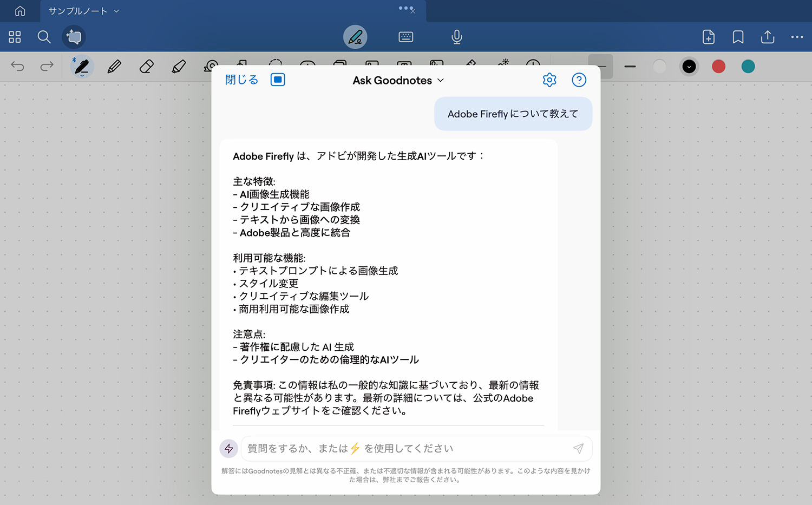Image resolution: width=812 pixels, height=505 pixels.
Task: Open the search magnifier icon
Action: pos(44,37)
